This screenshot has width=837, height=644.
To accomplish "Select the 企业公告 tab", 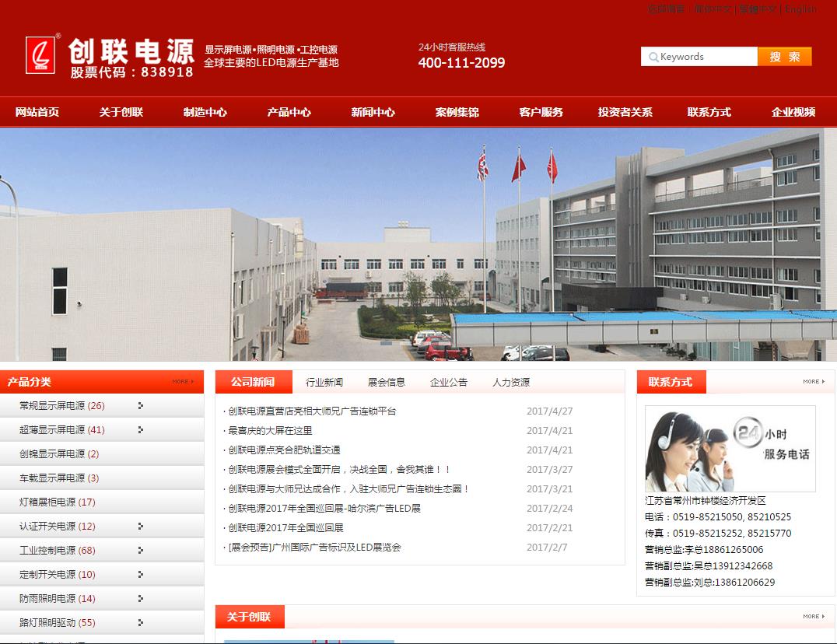I will [x=449, y=382].
